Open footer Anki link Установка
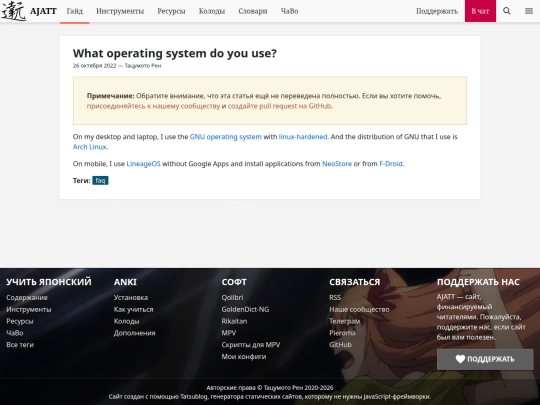The width and height of the screenshot is (540, 405). tap(131, 298)
